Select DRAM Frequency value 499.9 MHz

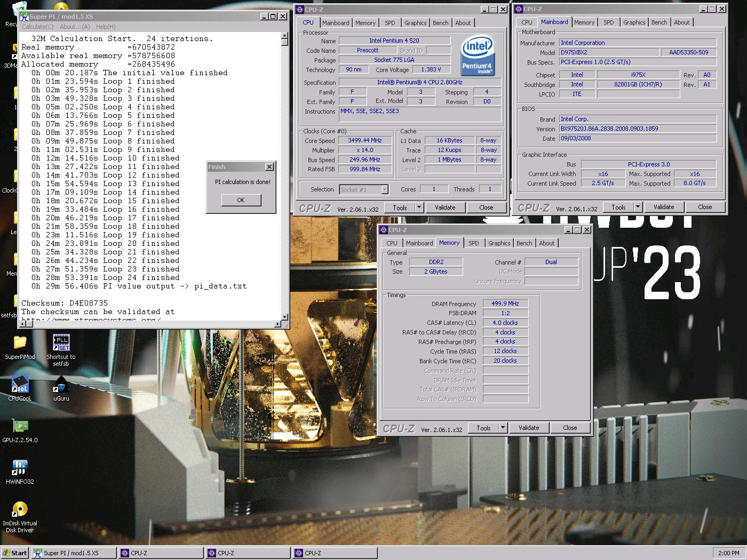point(505,303)
